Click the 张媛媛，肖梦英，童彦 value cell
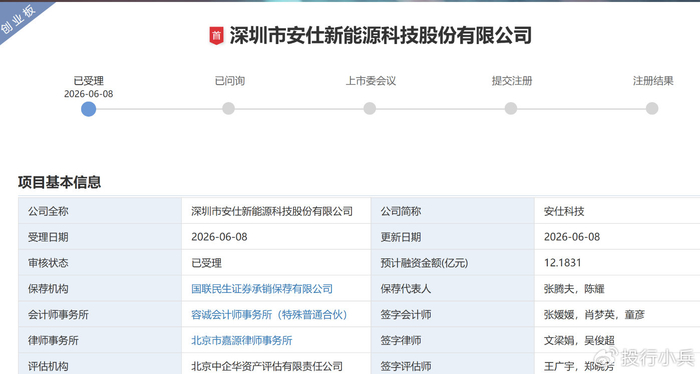Image resolution: width=700 pixels, height=374 pixels. click(x=617, y=315)
